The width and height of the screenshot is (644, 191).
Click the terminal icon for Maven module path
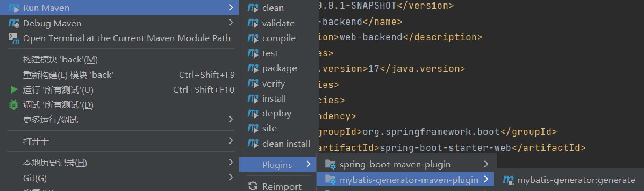pyautogui.click(x=14, y=38)
